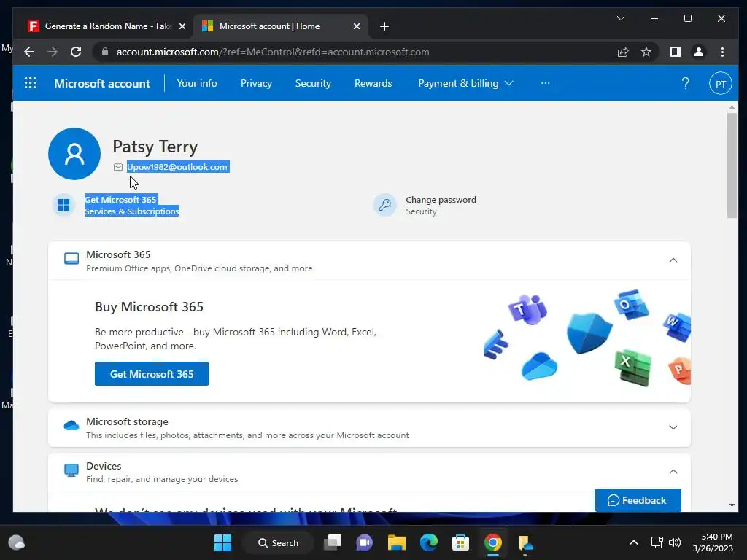747x560 pixels.
Task: Click the Get Microsoft 365 blue button
Action: tap(152, 374)
